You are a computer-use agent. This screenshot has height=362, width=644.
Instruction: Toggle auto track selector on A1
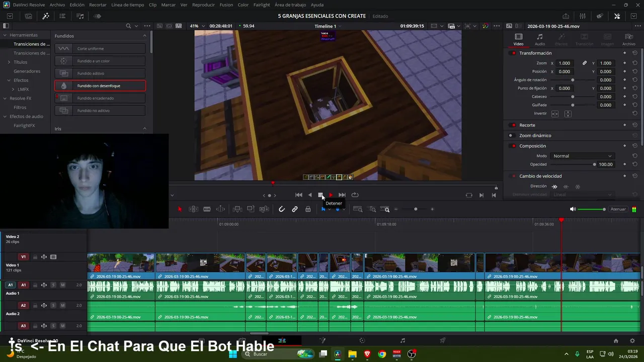click(44, 285)
